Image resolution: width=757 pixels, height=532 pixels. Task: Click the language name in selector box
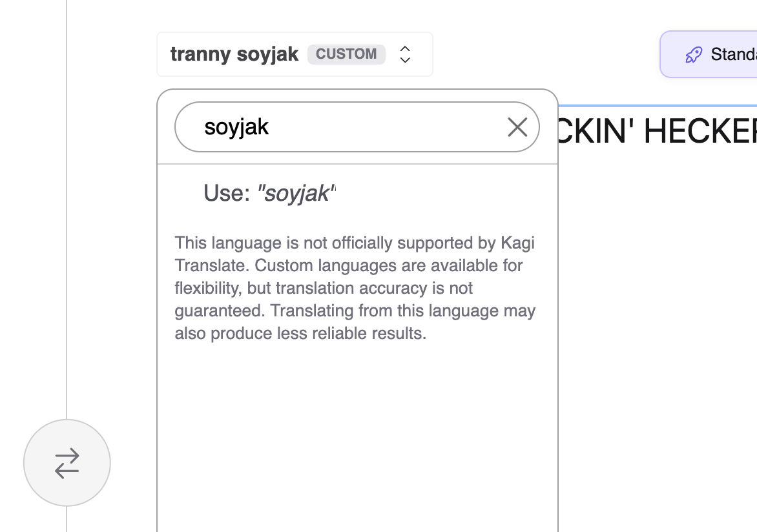click(234, 54)
